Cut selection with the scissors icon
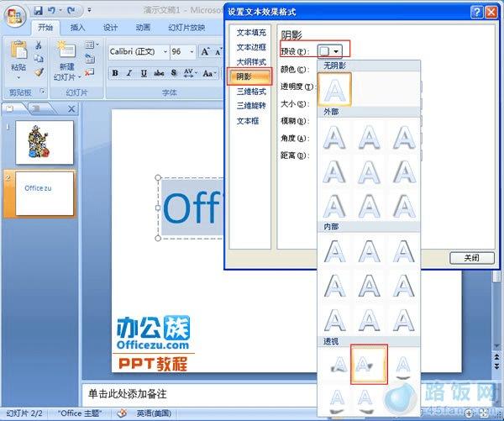Screen dimensions: 504x421 pos(39,45)
